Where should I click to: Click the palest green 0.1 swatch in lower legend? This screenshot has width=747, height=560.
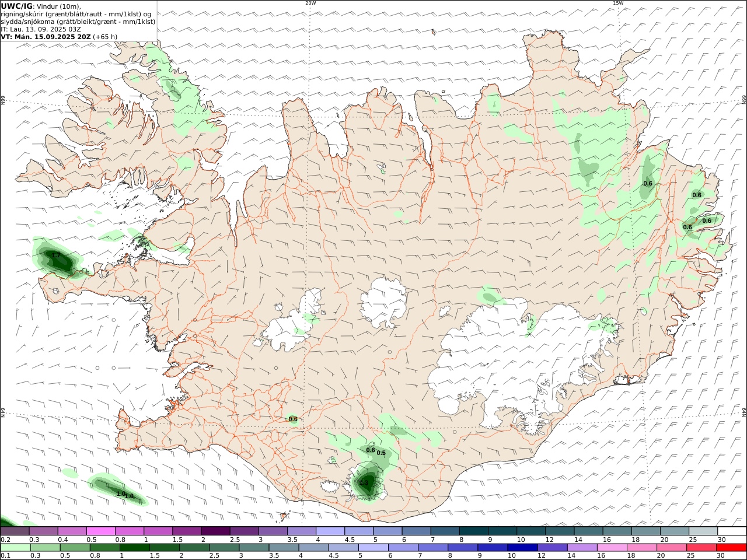click(x=15, y=548)
